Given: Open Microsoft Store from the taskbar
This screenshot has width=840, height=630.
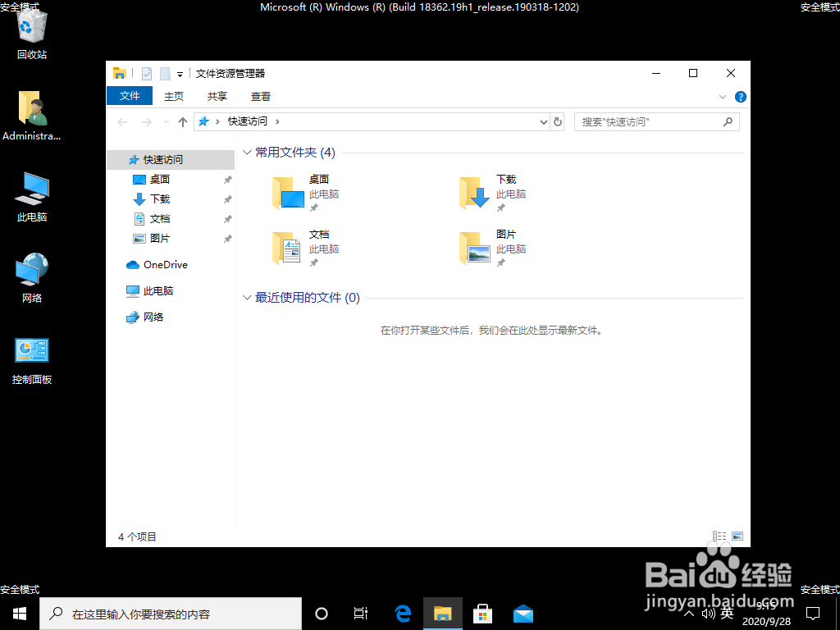Looking at the screenshot, I should tap(482, 614).
